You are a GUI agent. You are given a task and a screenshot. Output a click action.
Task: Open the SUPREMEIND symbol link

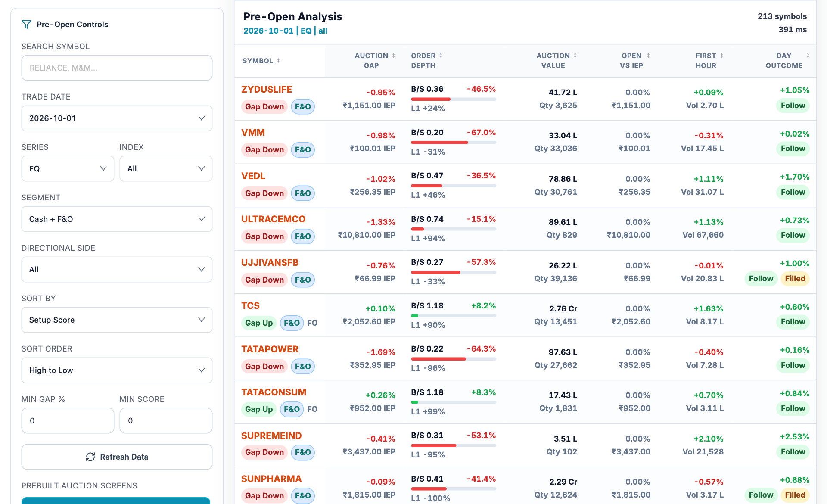[271, 436]
